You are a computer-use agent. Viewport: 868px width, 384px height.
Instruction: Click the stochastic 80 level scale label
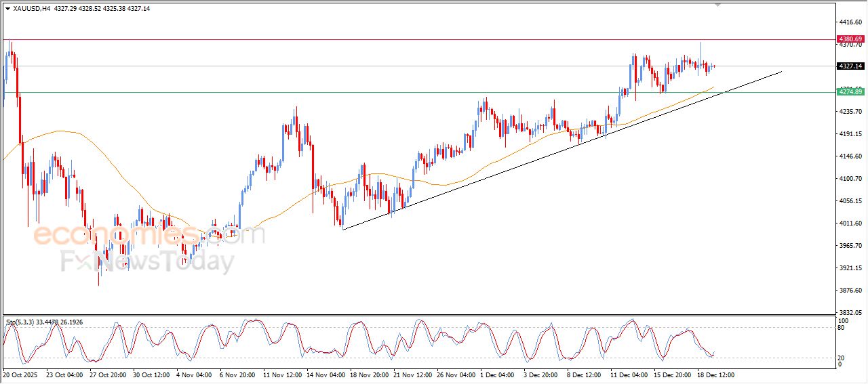[842, 328]
